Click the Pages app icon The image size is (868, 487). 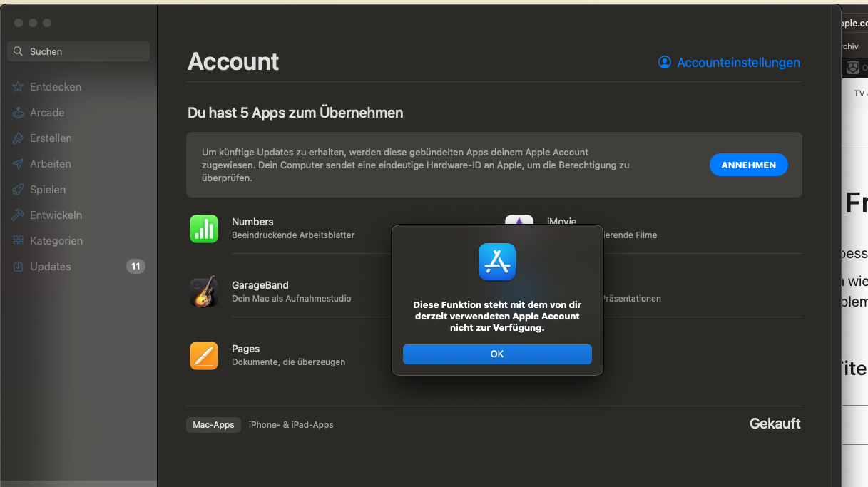coord(204,356)
